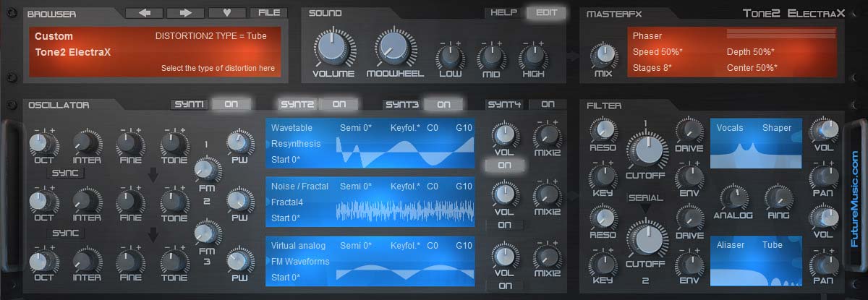Toggle oscillator 2 ON button below VOL

(x=505, y=225)
